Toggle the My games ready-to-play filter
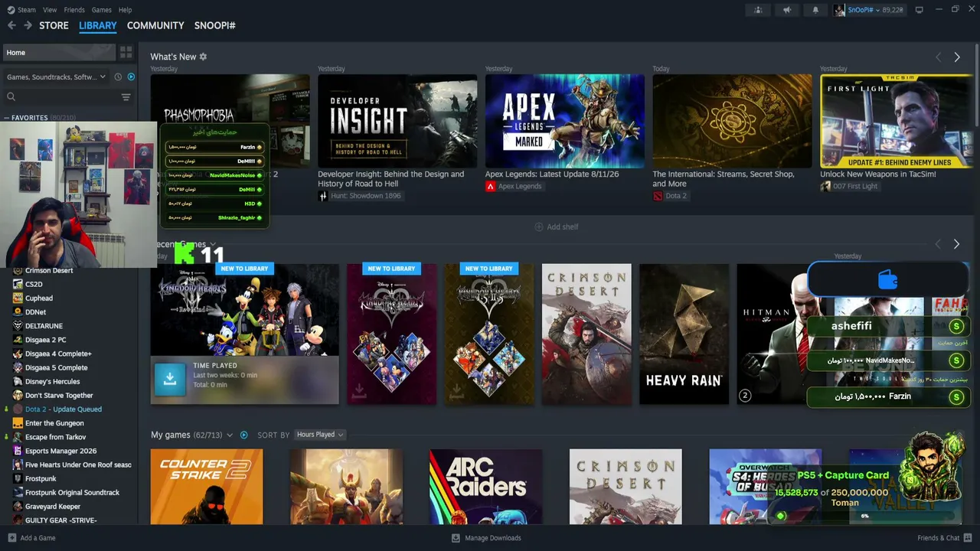This screenshot has width=980, height=551. 243,435
